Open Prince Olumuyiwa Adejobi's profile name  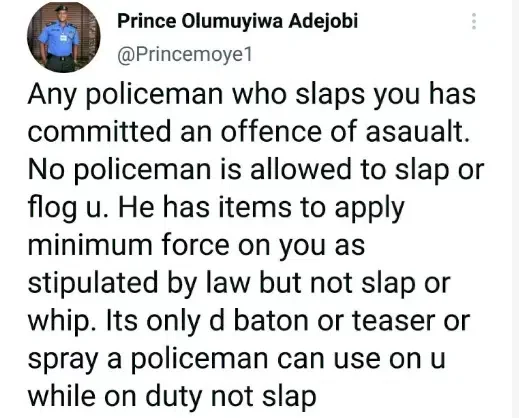[x=237, y=21]
